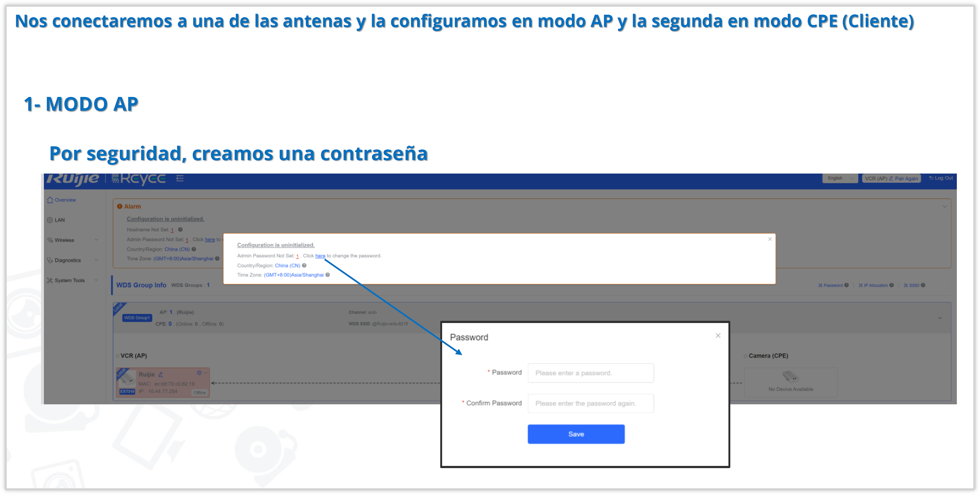Click the WDS Password tool link
This screenshot has width=980, height=495.
pos(830,285)
